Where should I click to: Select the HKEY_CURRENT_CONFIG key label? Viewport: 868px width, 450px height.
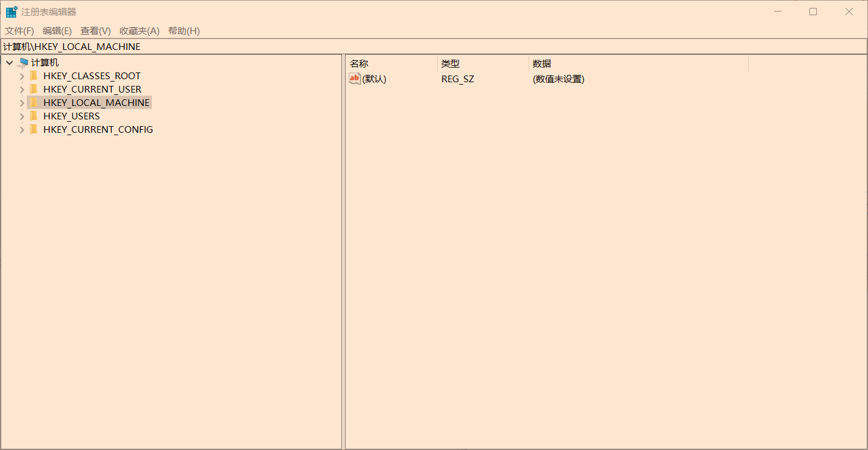(98, 130)
